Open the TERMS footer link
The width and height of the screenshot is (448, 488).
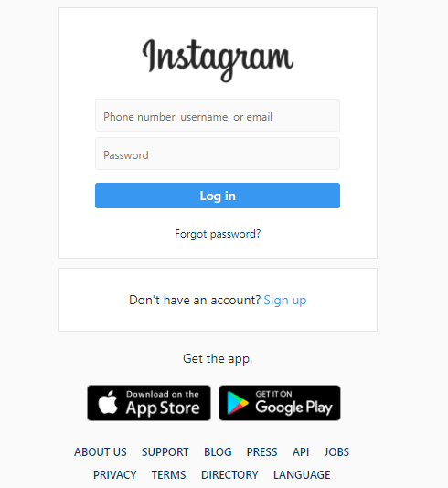(x=169, y=475)
